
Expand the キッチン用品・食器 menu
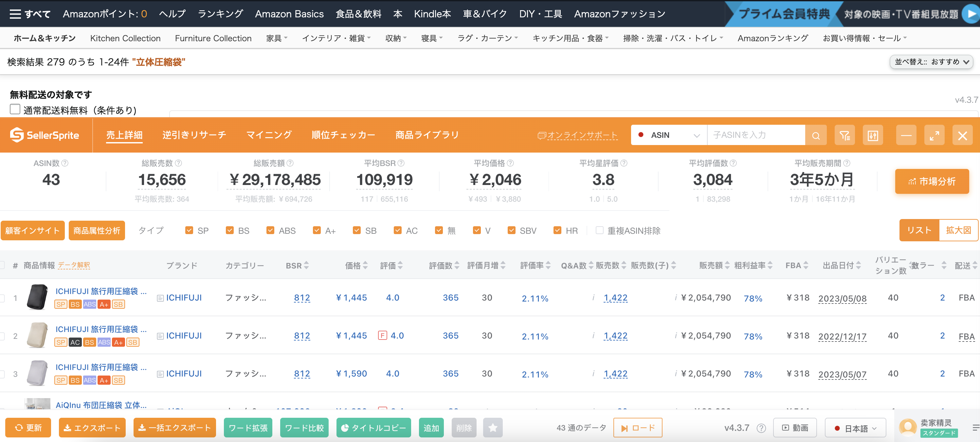[x=570, y=38]
